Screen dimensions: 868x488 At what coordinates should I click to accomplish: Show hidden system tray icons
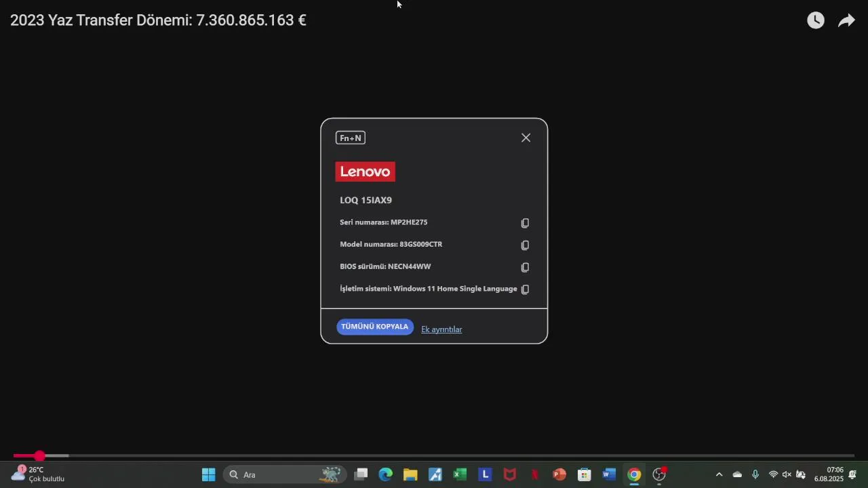coord(719,474)
